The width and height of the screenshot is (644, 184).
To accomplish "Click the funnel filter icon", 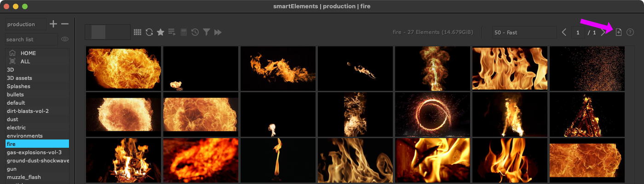I will 207,32.
